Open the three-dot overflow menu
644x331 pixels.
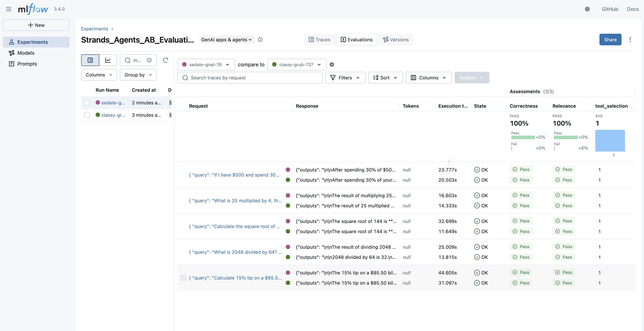point(630,40)
